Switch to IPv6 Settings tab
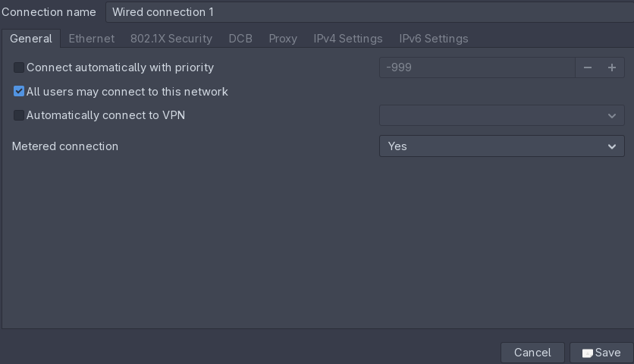 click(434, 39)
